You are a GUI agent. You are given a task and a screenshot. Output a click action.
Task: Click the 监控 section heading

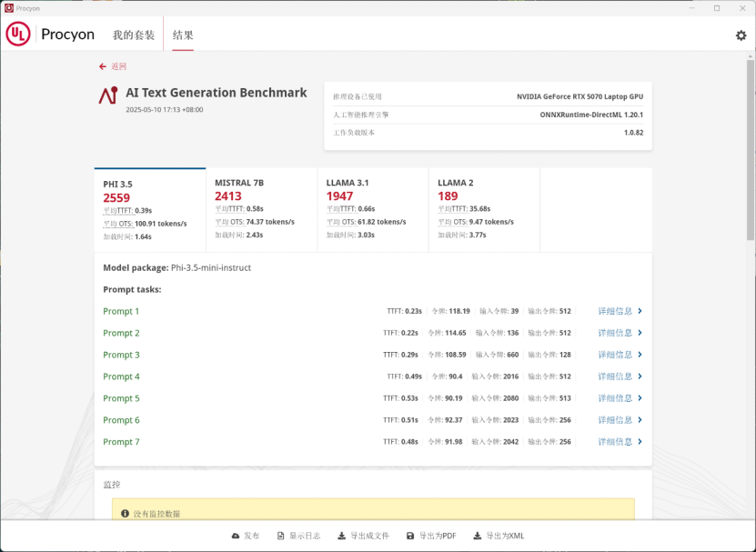coord(112,485)
